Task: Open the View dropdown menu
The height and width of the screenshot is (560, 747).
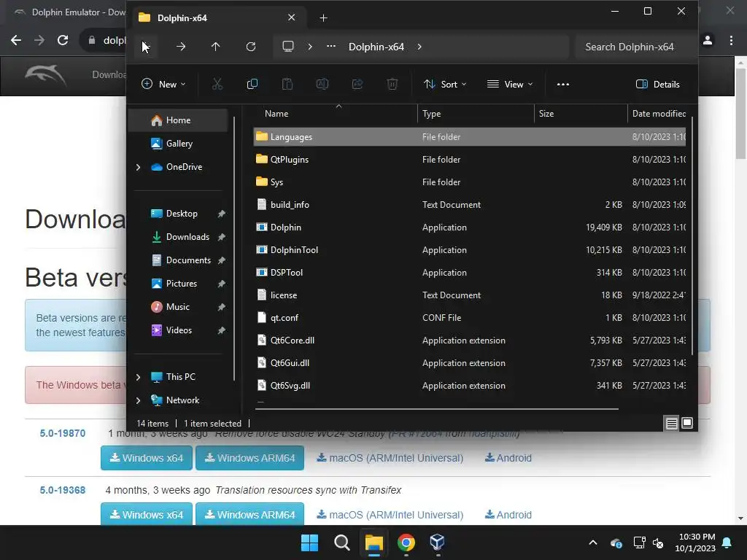Action: [x=510, y=85]
